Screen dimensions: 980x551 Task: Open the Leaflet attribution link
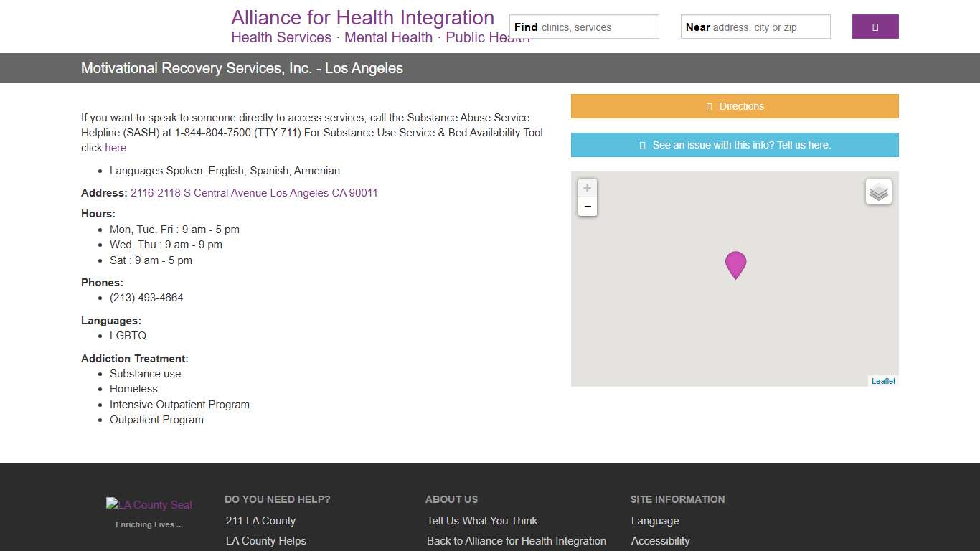883,381
